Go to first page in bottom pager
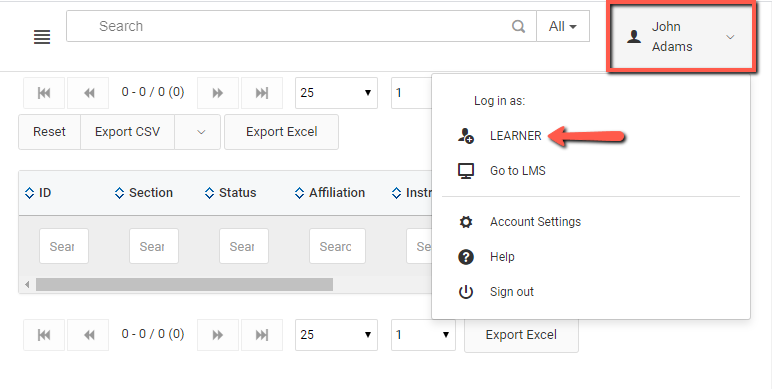Viewport: 772px width, 389px height. click(x=44, y=335)
